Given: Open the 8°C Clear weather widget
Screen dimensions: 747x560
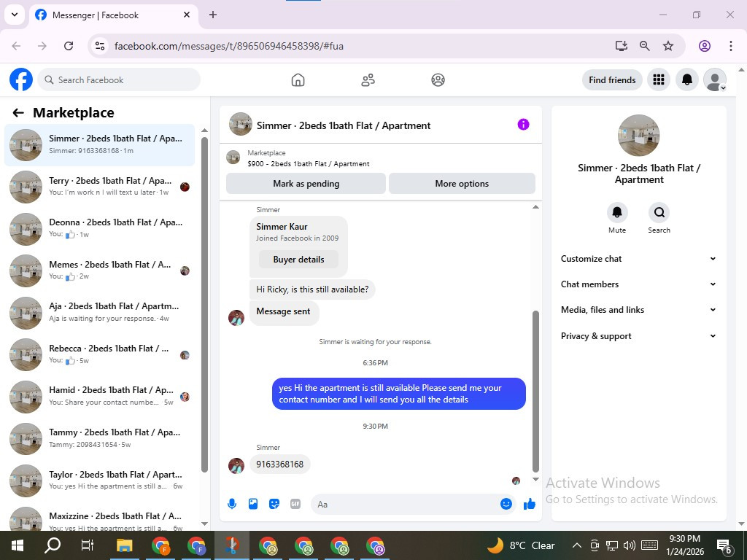Looking at the screenshot, I should (521, 545).
